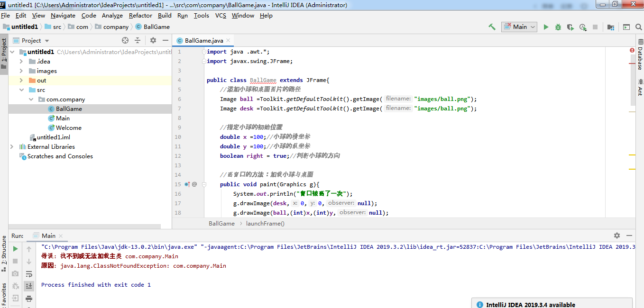The image size is (644, 308).
Task: Click the override gutter icon at line 15
Action: pyautogui.click(x=187, y=184)
